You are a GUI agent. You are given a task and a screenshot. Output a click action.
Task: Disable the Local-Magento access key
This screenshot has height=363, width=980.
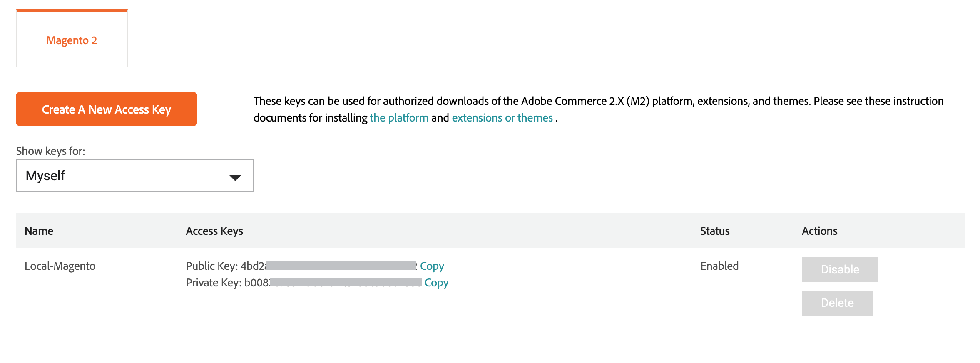click(840, 270)
